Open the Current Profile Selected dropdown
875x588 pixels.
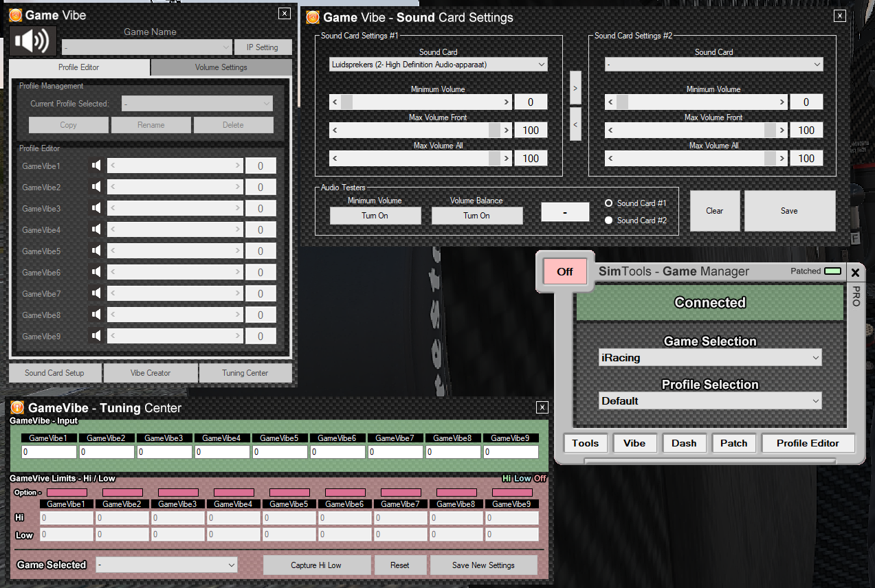pos(197,104)
